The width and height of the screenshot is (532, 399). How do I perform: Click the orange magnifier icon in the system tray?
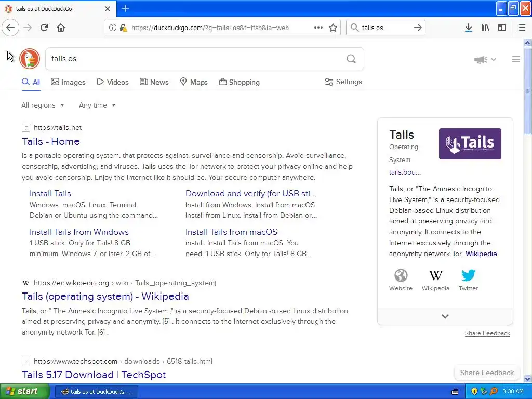pyautogui.click(x=494, y=392)
